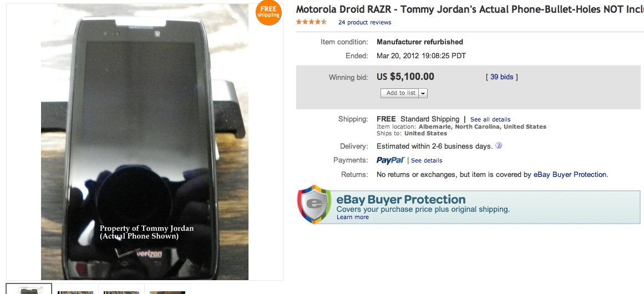The height and width of the screenshot is (294, 644).
Task: Open the 24 product reviews link
Action: tap(364, 23)
